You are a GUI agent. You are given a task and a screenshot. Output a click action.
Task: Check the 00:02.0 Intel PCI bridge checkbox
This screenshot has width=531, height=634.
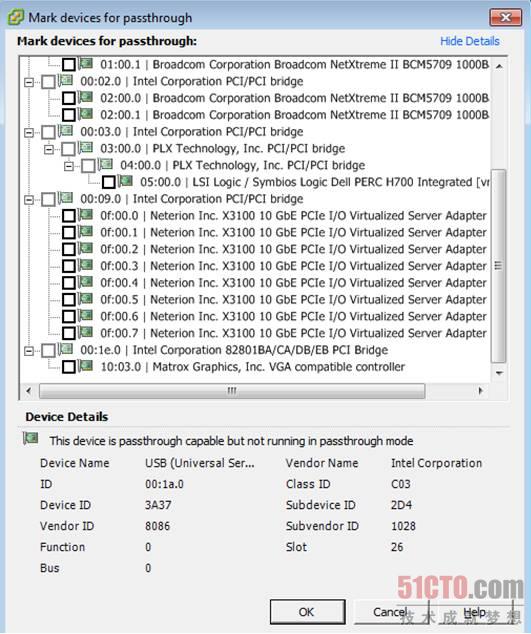[x=49, y=82]
